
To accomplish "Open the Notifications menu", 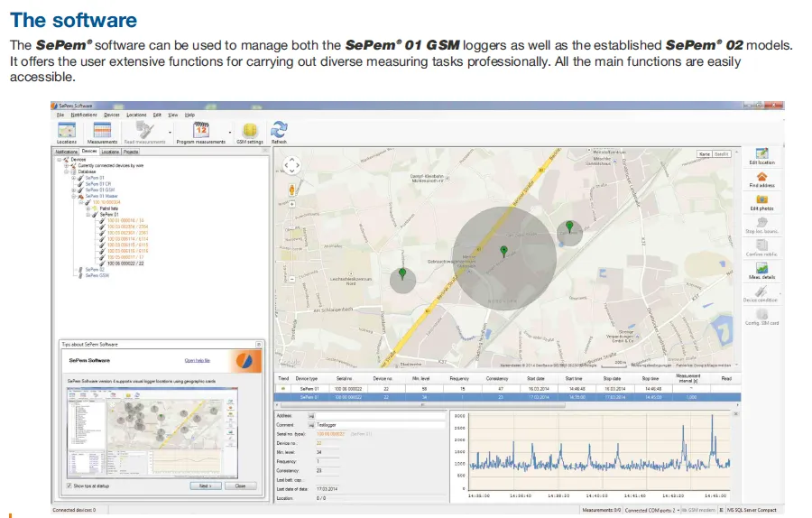I will [83, 115].
